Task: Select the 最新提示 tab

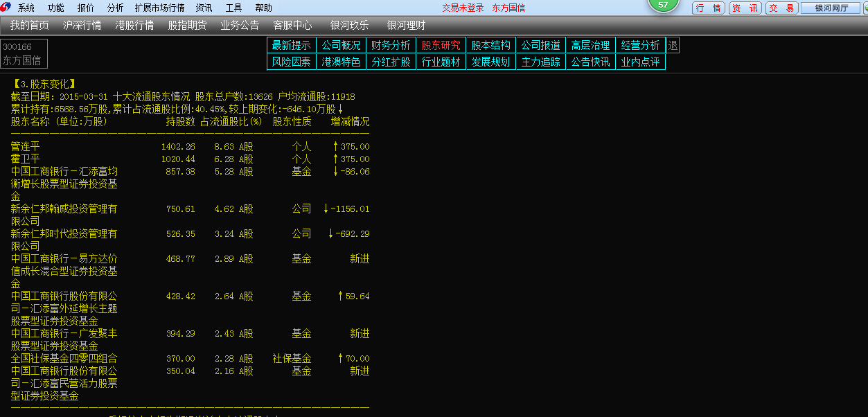Action: tap(292, 45)
